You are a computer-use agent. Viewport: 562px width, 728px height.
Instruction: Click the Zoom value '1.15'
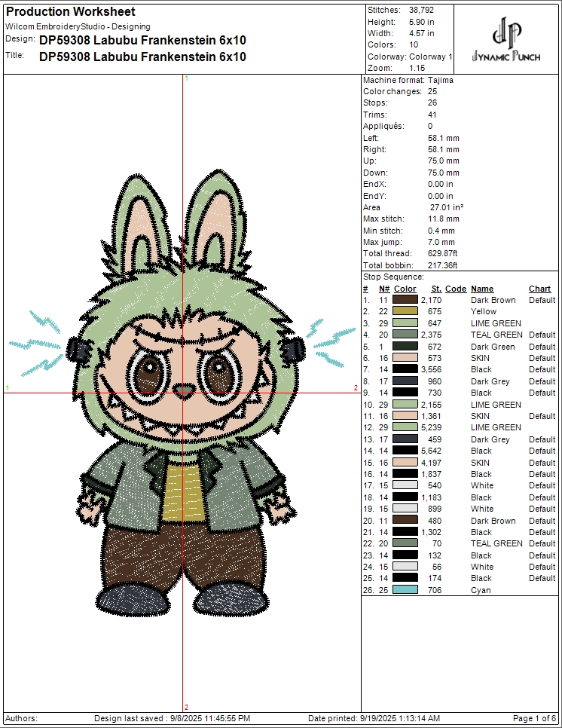(x=417, y=68)
